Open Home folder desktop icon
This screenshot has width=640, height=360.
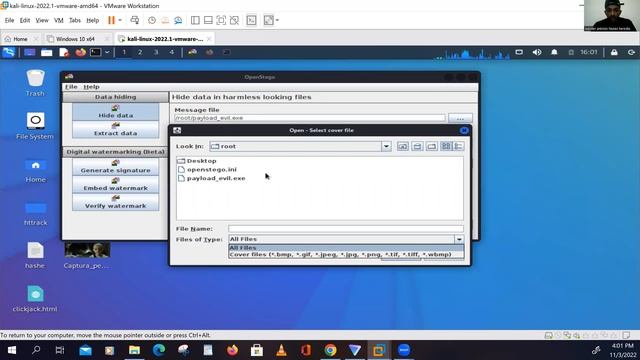click(36, 171)
